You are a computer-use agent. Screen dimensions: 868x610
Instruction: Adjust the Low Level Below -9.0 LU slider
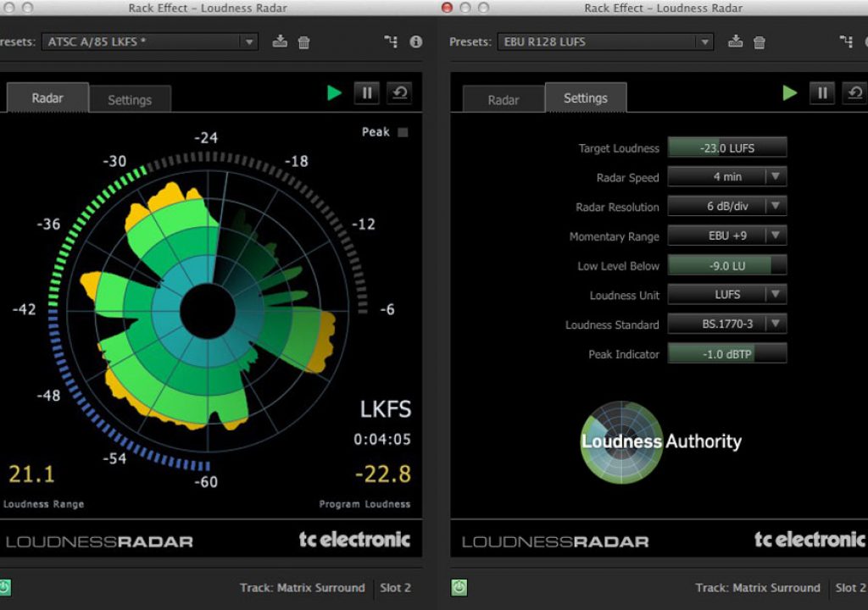tap(726, 265)
